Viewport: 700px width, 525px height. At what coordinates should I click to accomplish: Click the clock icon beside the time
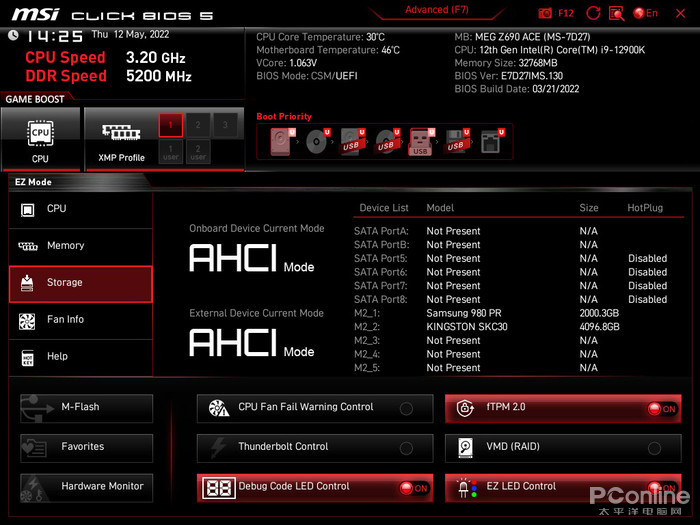click(x=13, y=35)
